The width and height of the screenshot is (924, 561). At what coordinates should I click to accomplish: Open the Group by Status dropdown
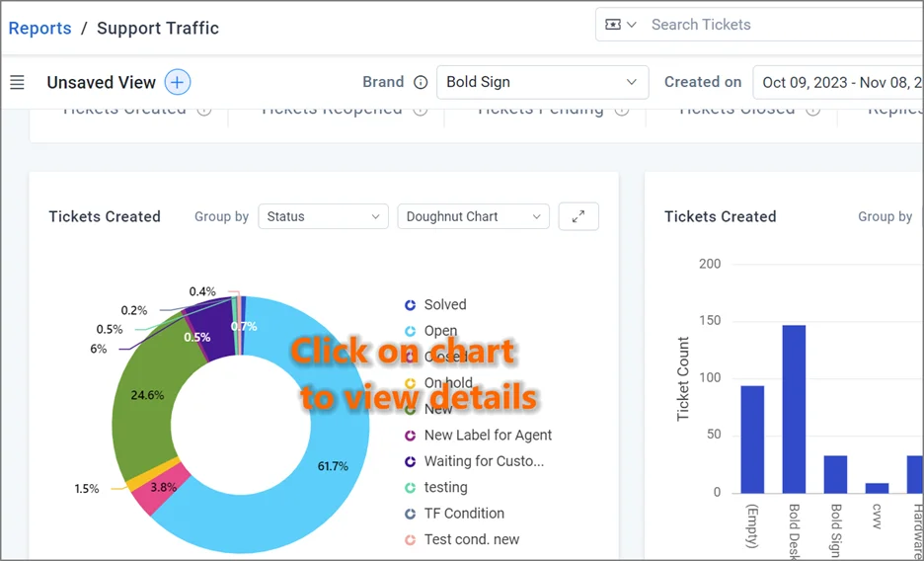pyautogui.click(x=323, y=216)
